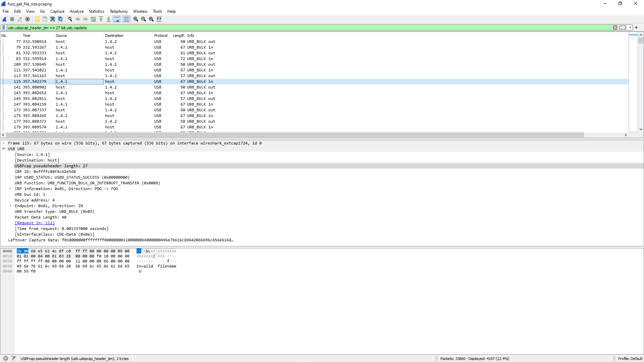The height and width of the screenshot is (362, 644).
Task: Open the Analyze menu
Action: (76, 11)
